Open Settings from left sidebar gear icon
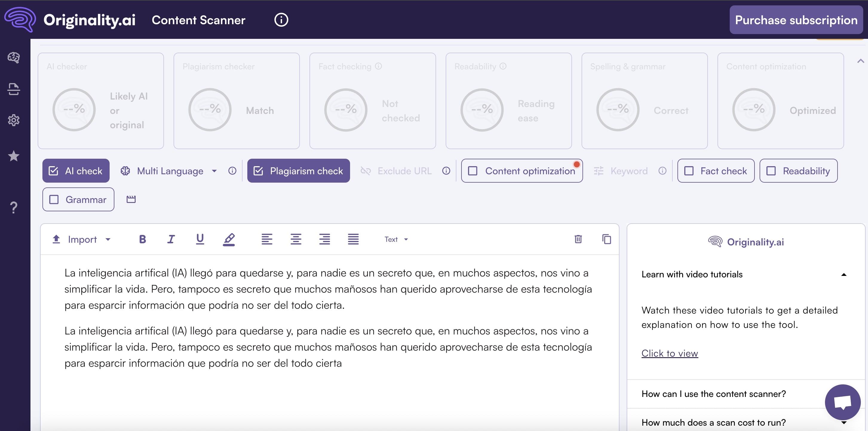The width and height of the screenshot is (868, 431). [x=14, y=120]
